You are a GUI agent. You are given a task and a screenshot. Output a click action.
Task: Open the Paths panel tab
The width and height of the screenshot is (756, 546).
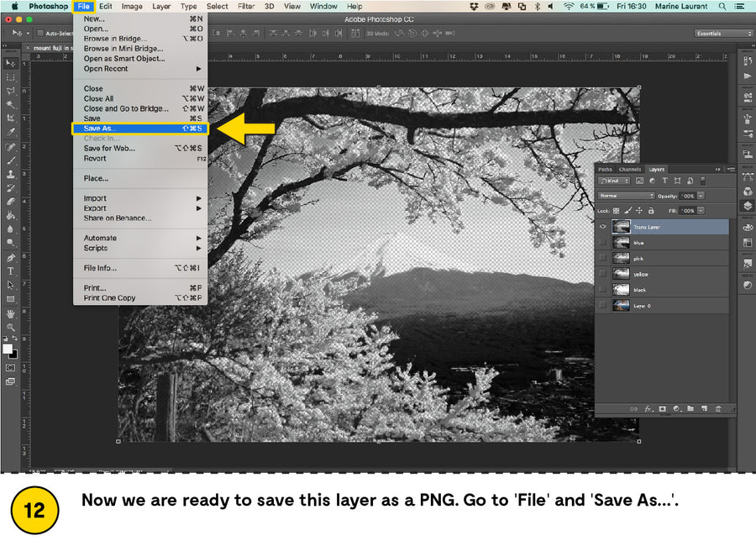605,169
